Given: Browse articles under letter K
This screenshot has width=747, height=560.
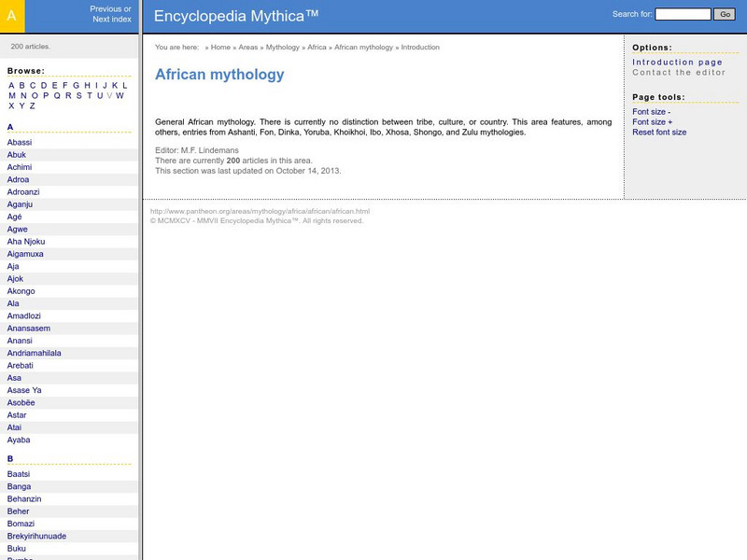Looking at the screenshot, I should 115,85.
